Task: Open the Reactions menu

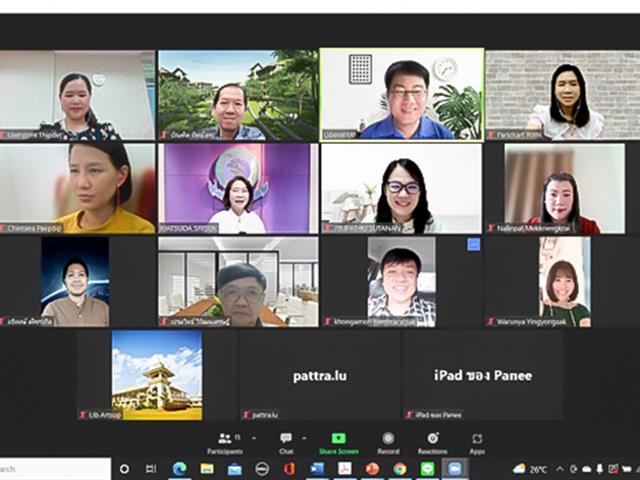Action: 433,444
